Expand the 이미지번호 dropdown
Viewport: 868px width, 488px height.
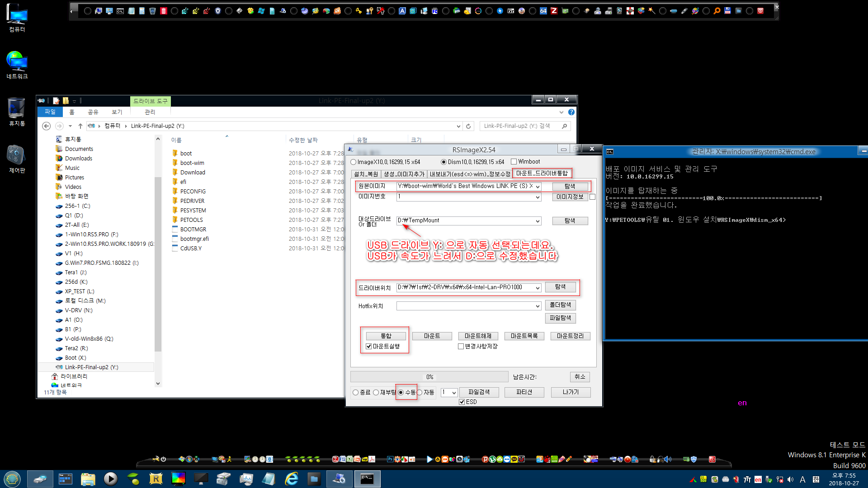[538, 197]
